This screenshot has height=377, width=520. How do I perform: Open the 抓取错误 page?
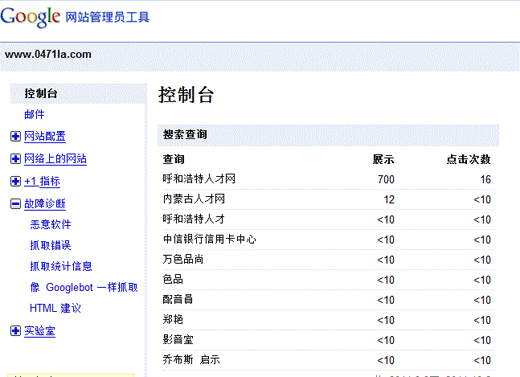click(x=51, y=245)
